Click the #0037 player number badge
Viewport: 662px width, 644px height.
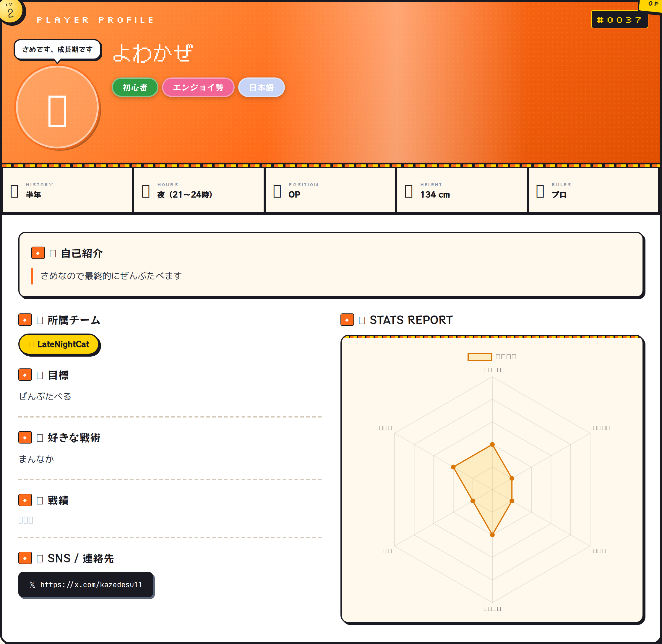[x=619, y=20]
